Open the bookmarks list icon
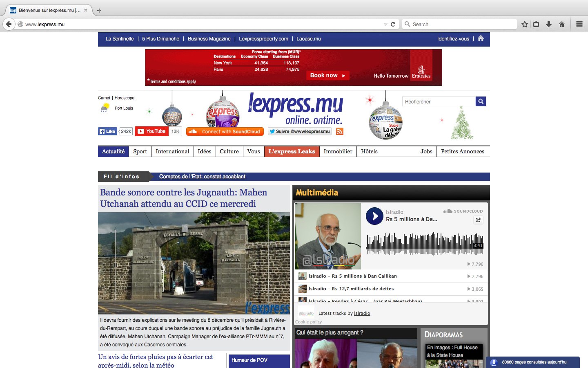Viewport: 588px width, 368px height. tap(536, 24)
